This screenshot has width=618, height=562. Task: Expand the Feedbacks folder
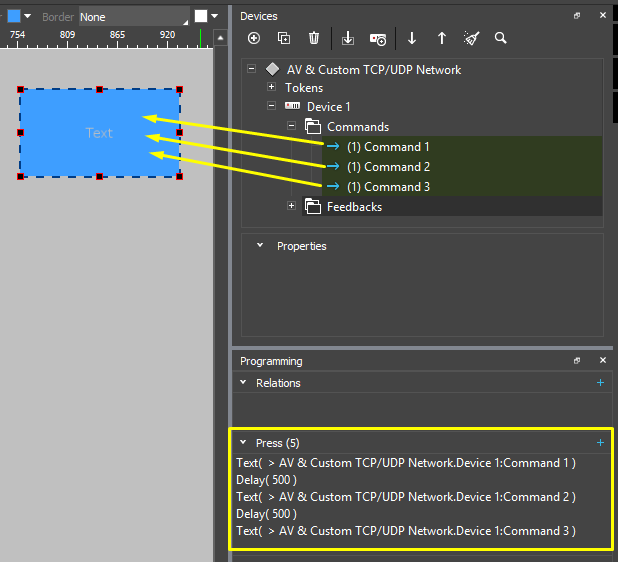point(291,206)
